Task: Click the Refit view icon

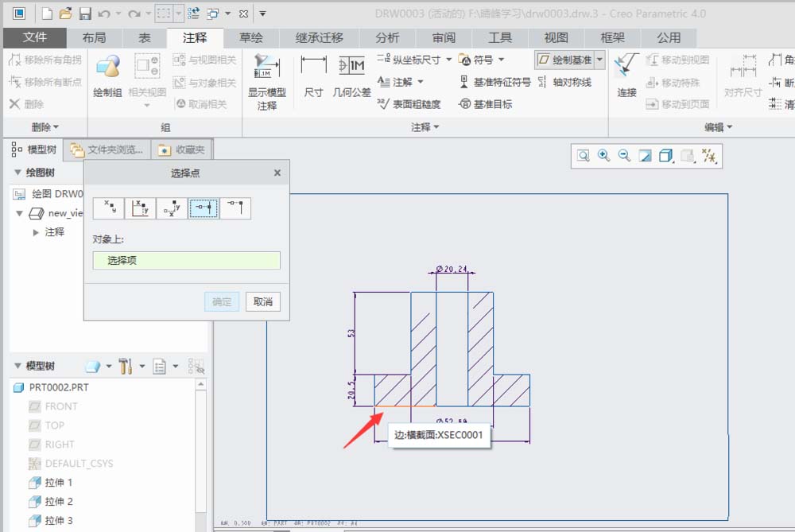Action: click(x=583, y=156)
